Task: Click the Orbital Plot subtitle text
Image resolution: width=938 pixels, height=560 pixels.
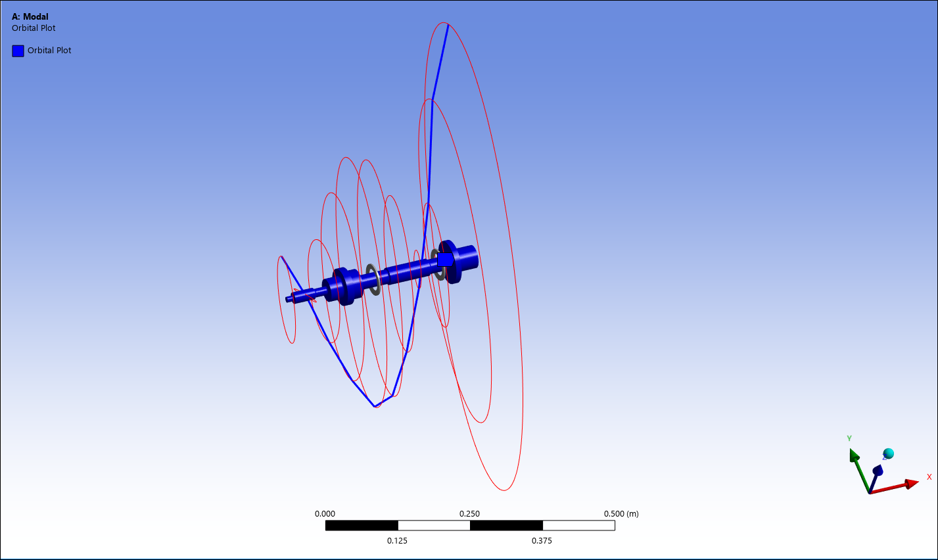Action: pos(33,28)
